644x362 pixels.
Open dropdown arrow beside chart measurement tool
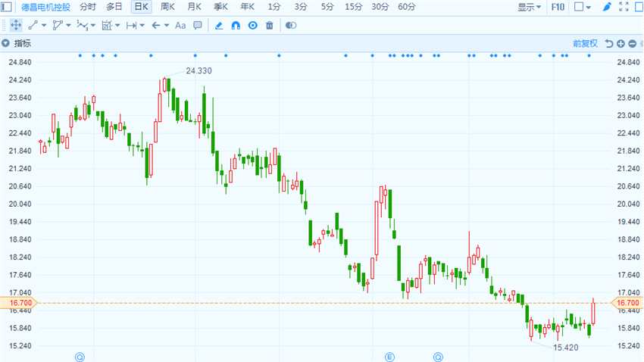tap(117, 26)
